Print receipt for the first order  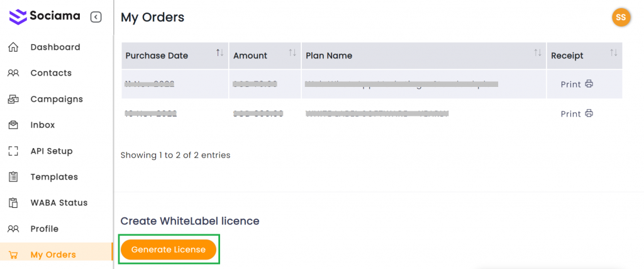coord(577,84)
